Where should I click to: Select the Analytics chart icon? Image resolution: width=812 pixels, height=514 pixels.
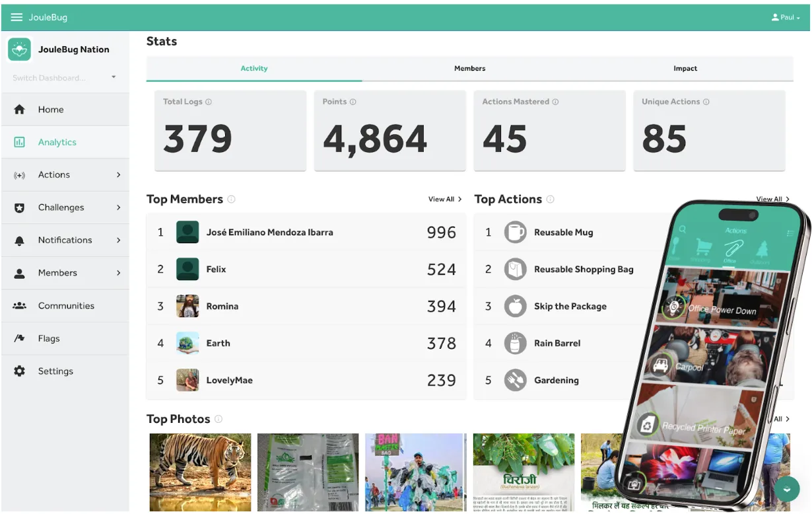tap(20, 142)
